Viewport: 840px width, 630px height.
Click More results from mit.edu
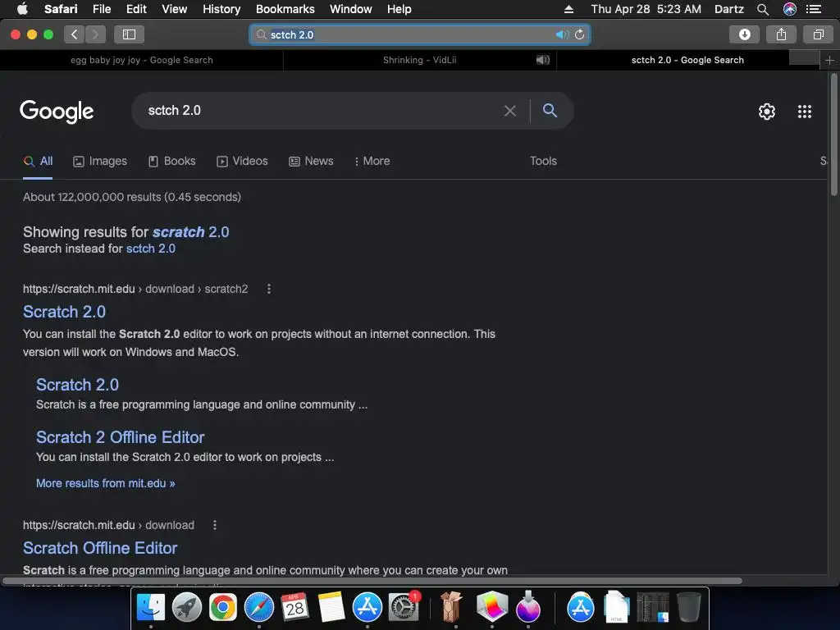click(106, 483)
